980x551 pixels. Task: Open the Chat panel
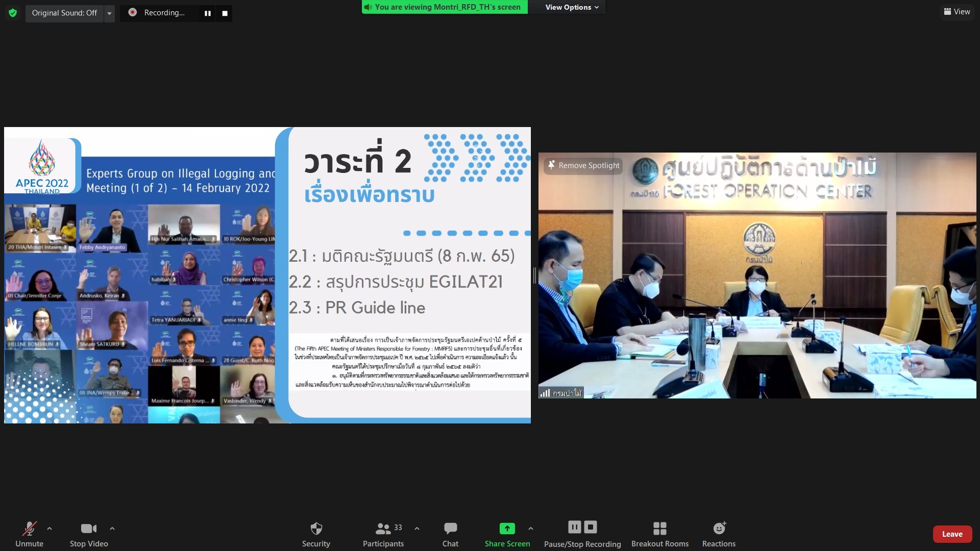tap(450, 534)
